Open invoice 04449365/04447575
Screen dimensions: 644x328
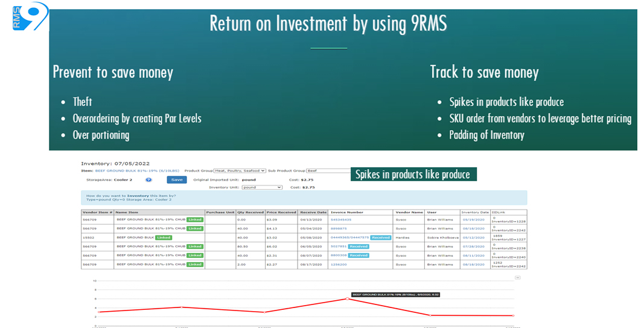[349, 237]
